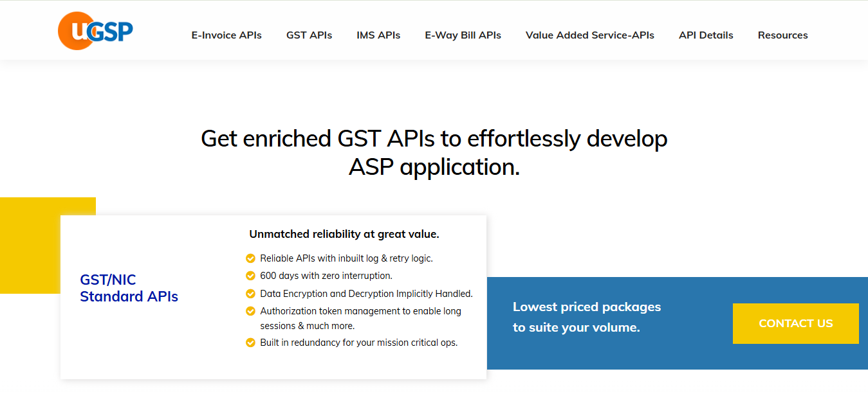Click text Authorization token management to enable long sessions
Image resolution: width=868 pixels, height=394 pixels.
click(x=360, y=318)
